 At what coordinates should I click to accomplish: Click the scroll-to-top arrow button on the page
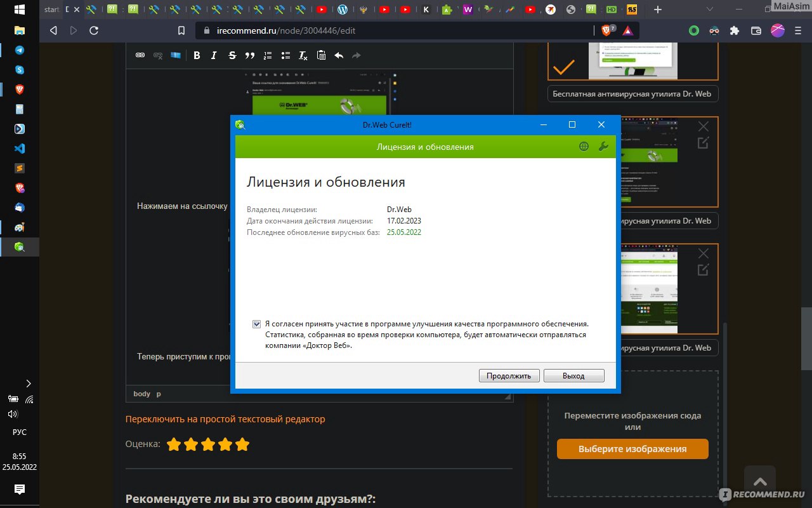(x=761, y=483)
